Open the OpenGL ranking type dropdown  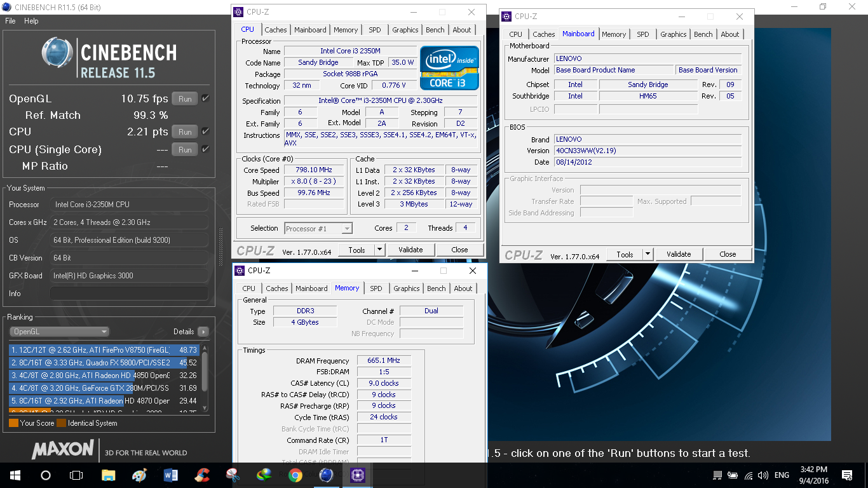(x=59, y=332)
